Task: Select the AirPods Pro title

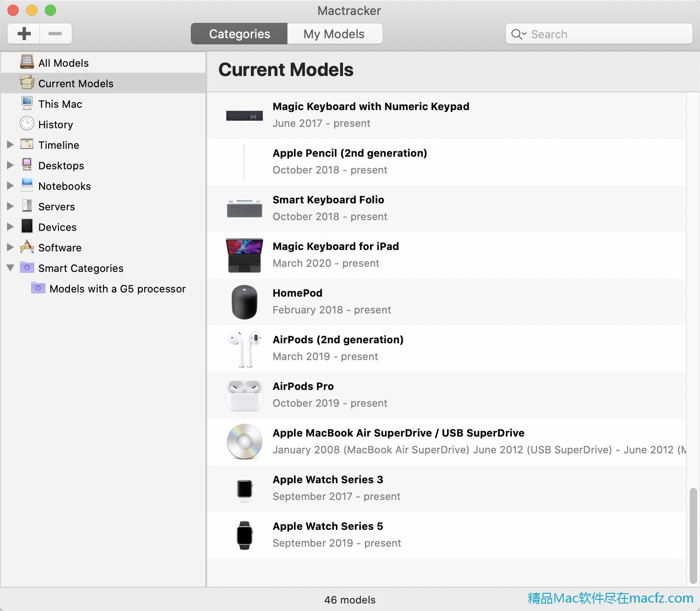Action: coord(303,386)
